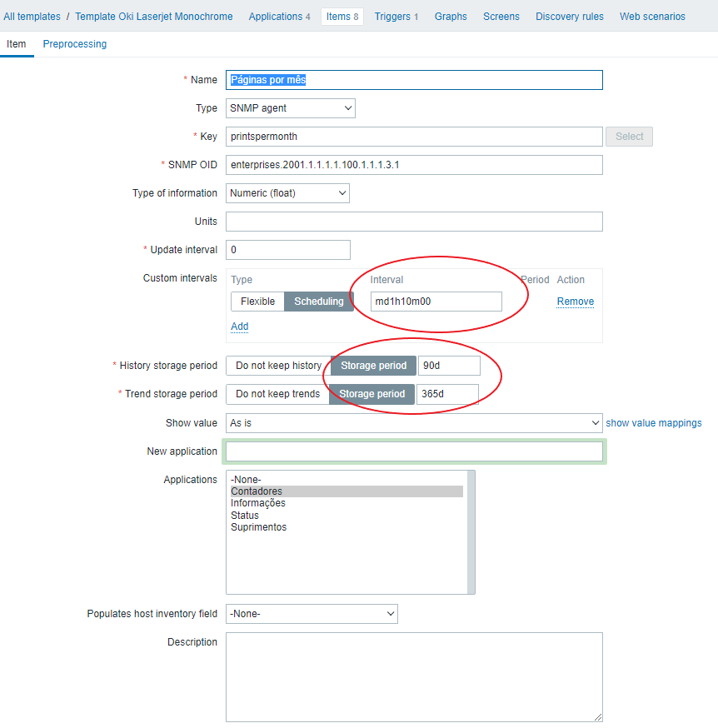The width and height of the screenshot is (718, 728).
Task: Click Select button next to Key field
Action: tap(628, 136)
